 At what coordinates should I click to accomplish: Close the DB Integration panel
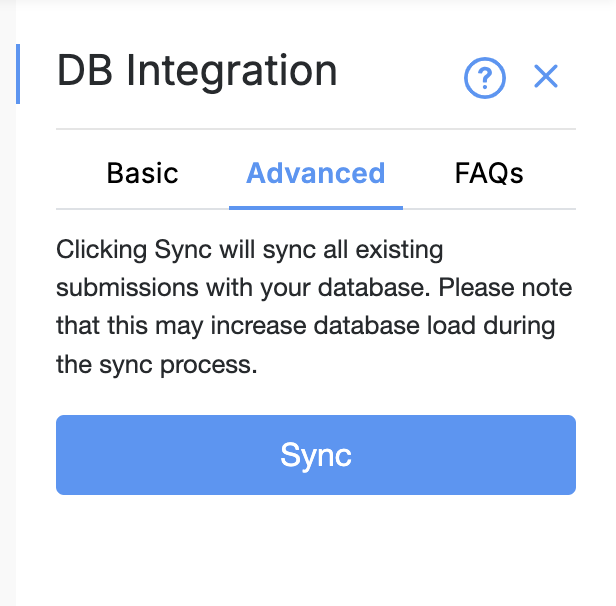(x=545, y=76)
